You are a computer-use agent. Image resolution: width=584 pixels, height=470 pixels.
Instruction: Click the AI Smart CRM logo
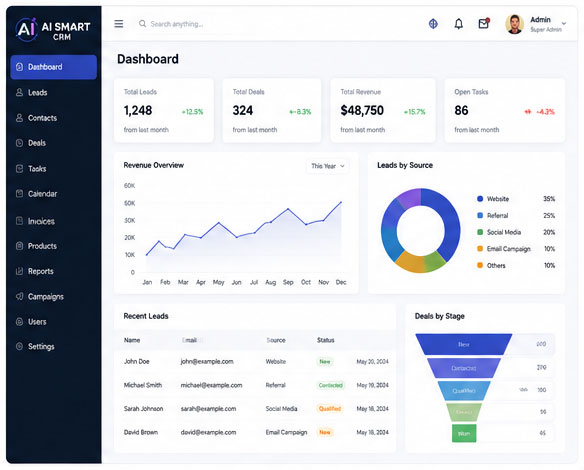pyautogui.click(x=53, y=29)
